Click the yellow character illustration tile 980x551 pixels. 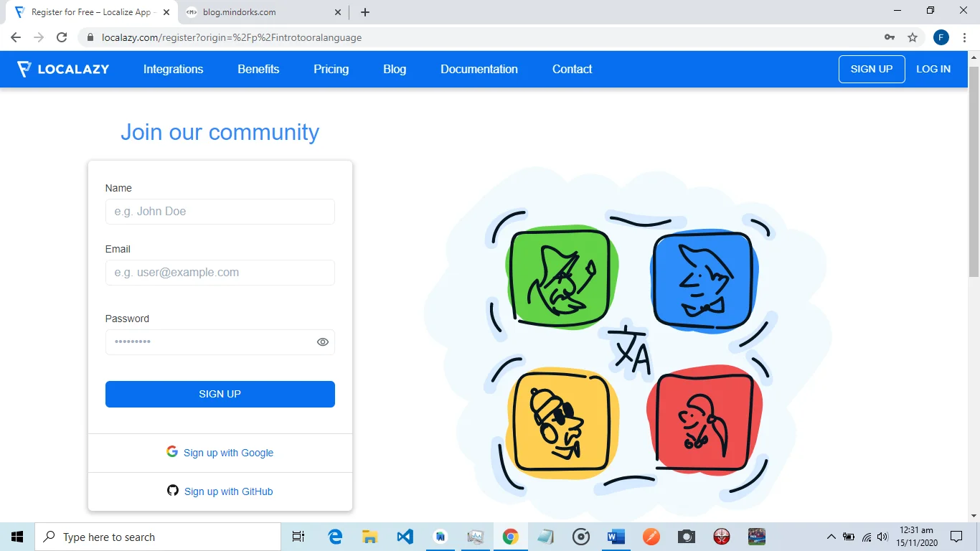point(562,423)
